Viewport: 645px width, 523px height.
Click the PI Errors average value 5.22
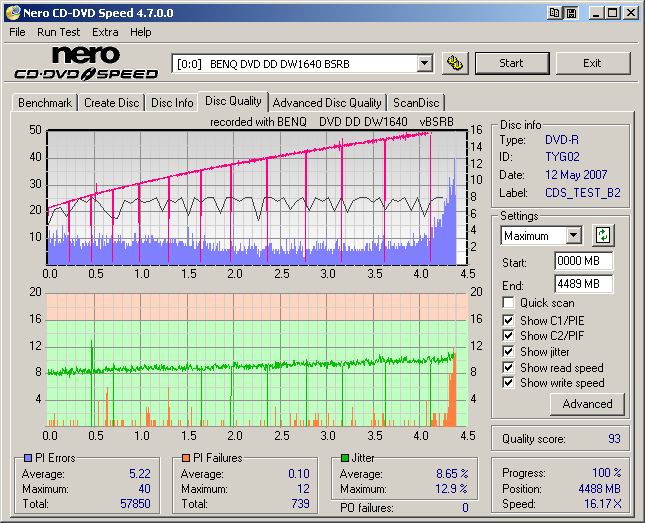pyautogui.click(x=140, y=474)
